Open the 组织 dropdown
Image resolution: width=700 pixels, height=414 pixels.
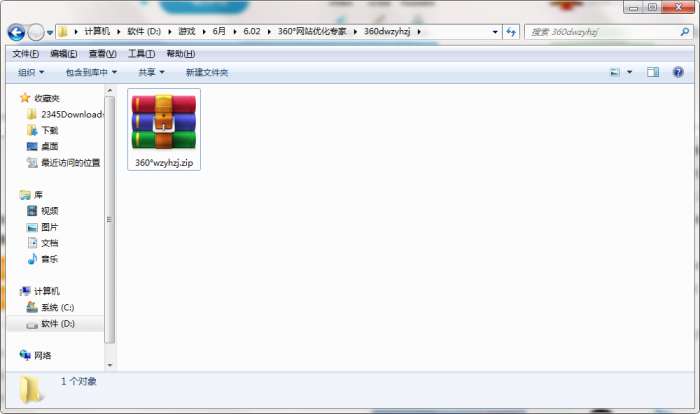[x=31, y=72]
